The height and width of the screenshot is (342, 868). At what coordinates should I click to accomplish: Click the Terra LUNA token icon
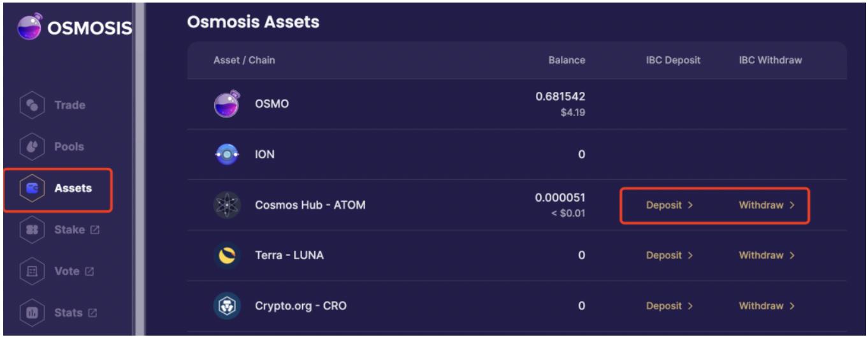point(226,255)
